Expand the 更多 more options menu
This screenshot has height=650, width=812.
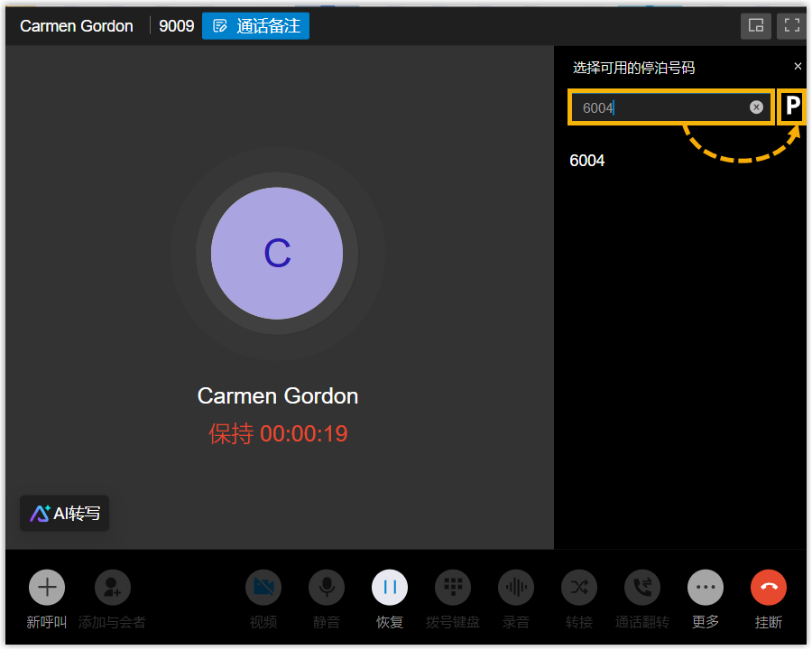706,588
